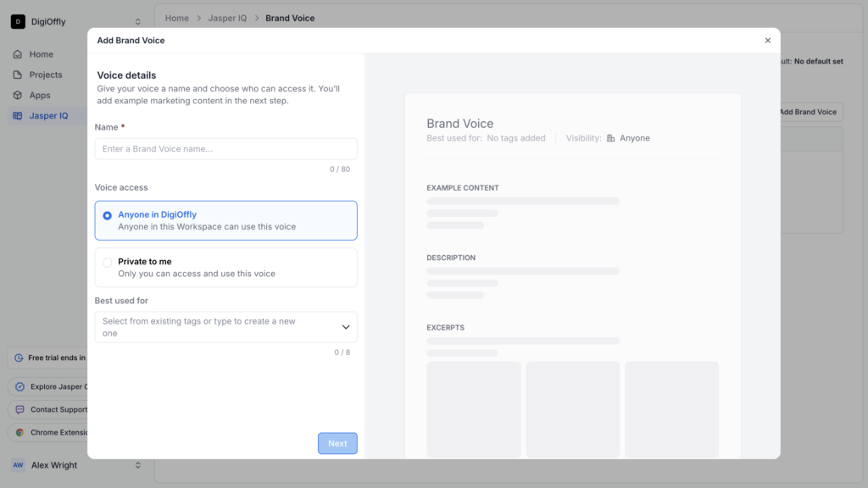Open Contact Support chat bubble icon
868x488 pixels.
18,409
